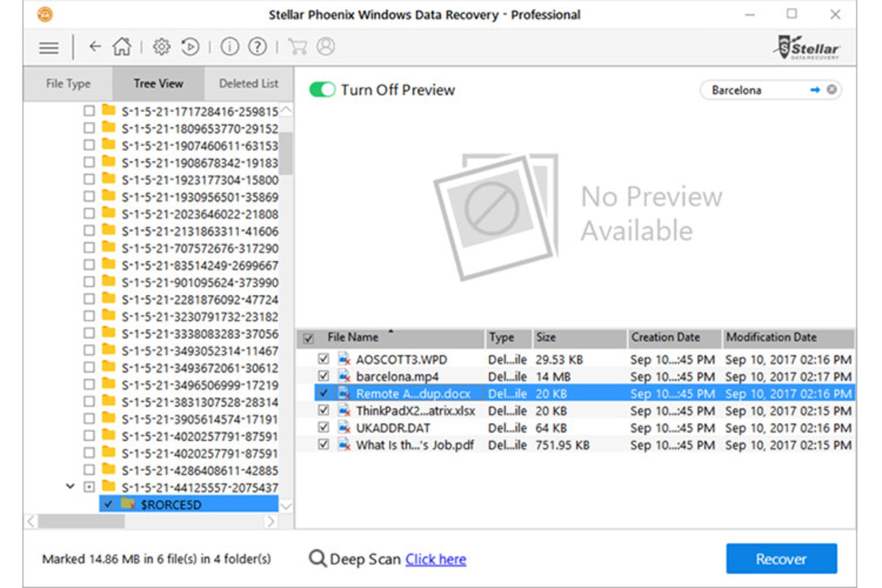
Task: Uncheck What Is th...'s Job.pdf checkbox
Action: click(x=323, y=444)
